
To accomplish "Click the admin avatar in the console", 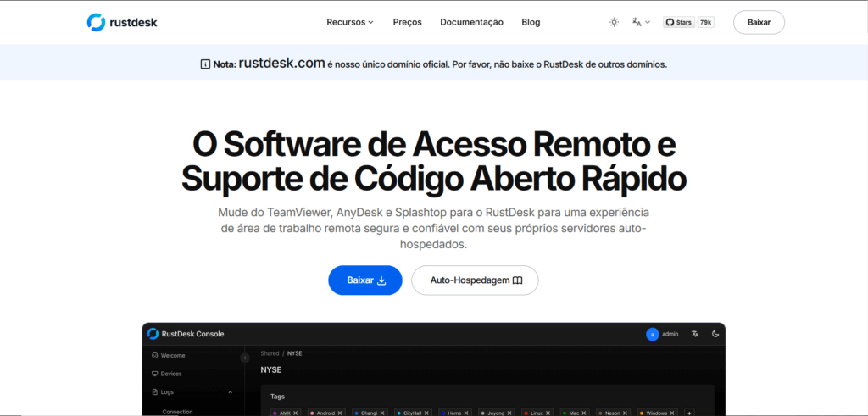I will [653, 334].
